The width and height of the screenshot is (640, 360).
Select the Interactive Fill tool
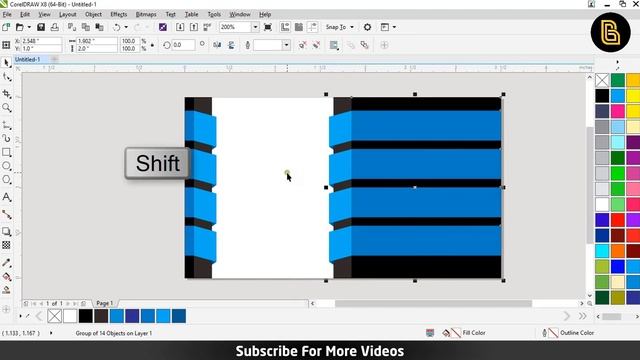(x=7, y=277)
